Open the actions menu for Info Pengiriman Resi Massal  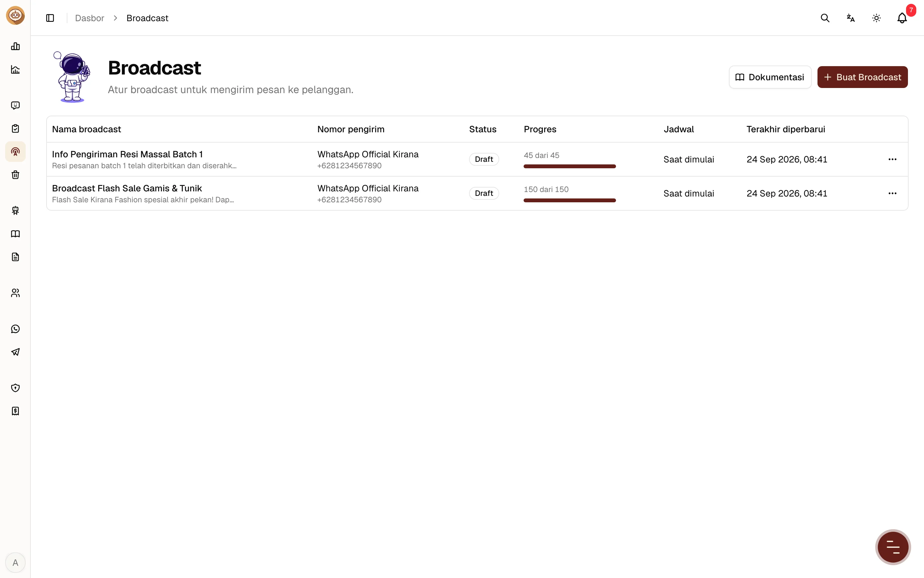point(892,159)
